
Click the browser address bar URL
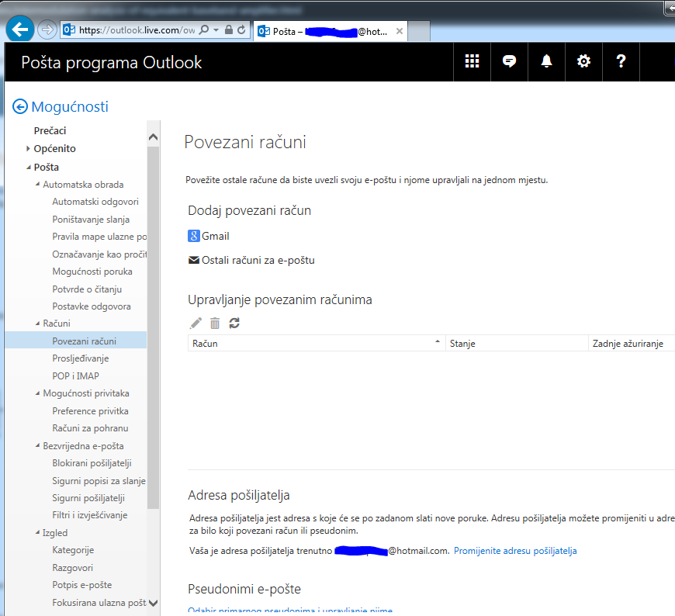pos(137,29)
